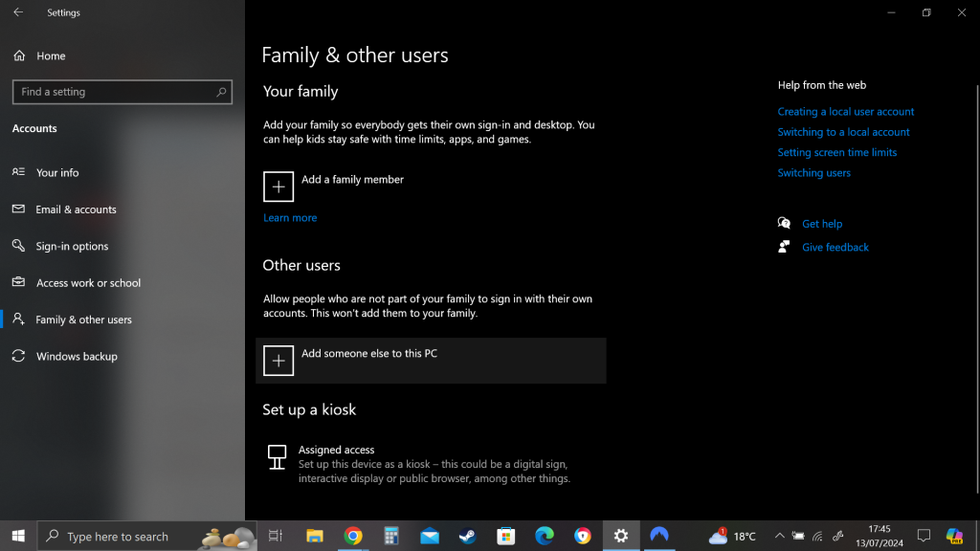The height and width of the screenshot is (551, 980).
Task: Open Windows backup settings
Action: [x=77, y=357]
